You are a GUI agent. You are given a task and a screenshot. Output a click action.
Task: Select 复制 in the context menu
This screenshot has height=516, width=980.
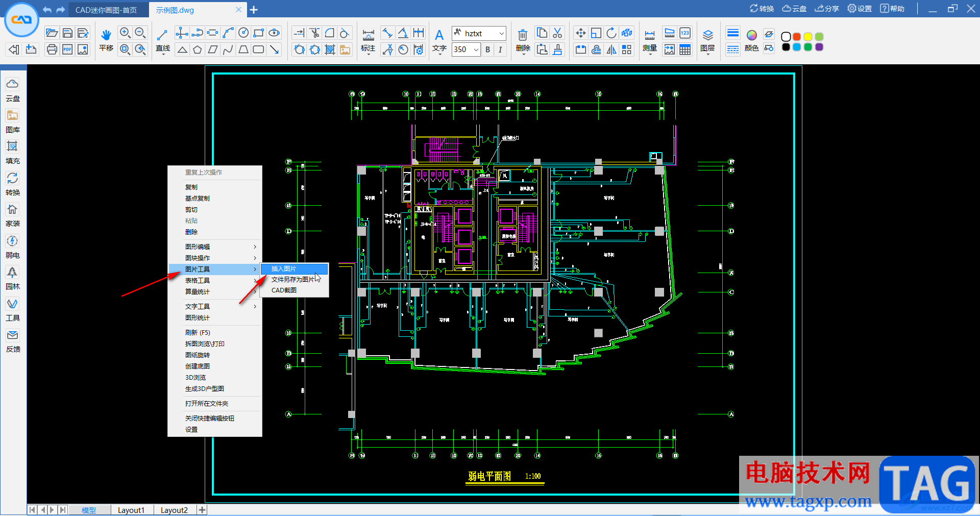point(215,187)
